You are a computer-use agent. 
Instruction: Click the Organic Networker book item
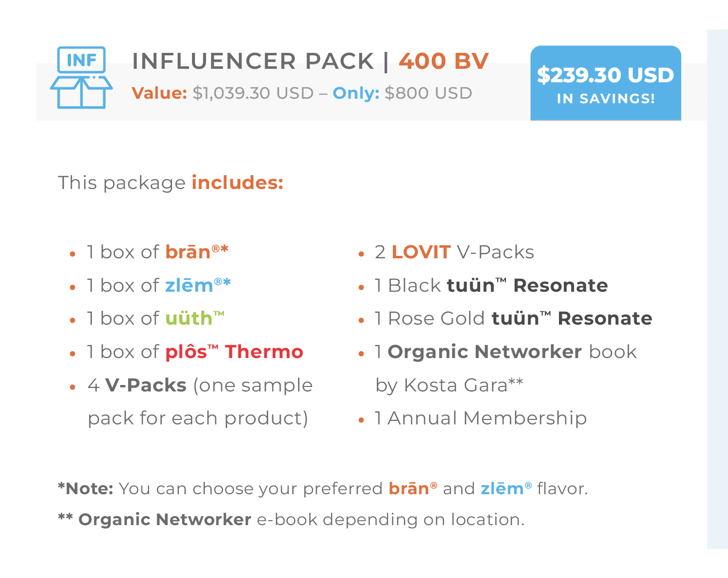click(x=506, y=368)
